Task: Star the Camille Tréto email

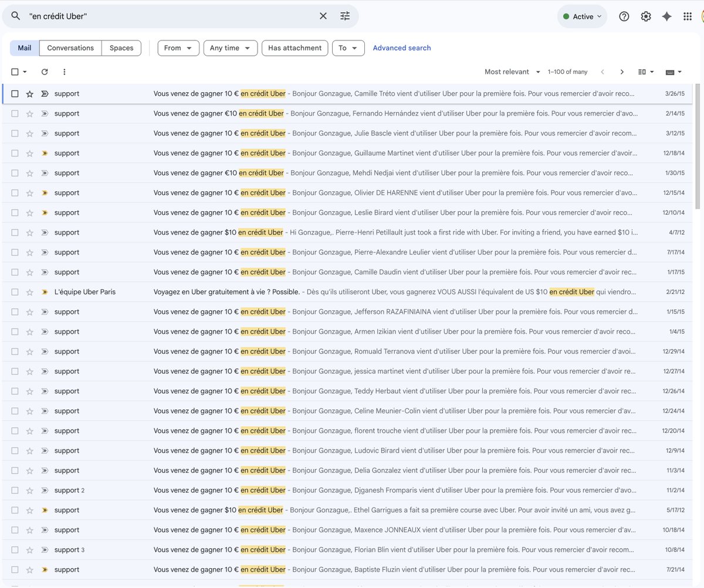Action: (30, 94)
